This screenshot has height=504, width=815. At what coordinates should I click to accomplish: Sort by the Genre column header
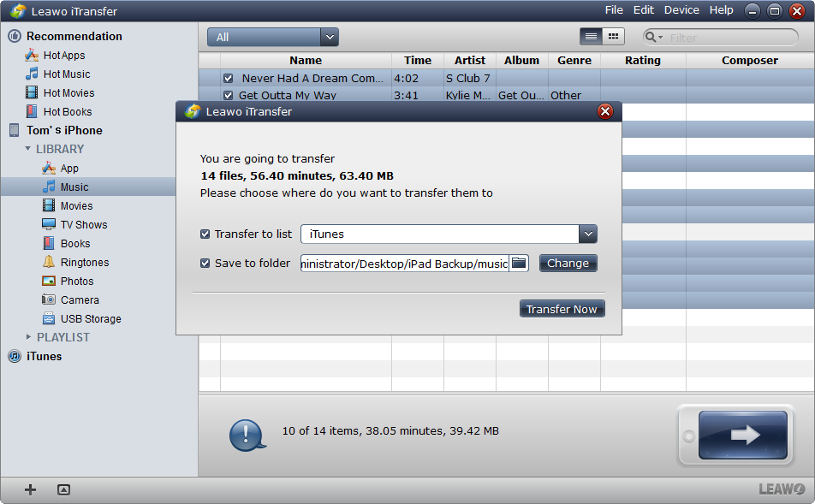click(x=574, y=60)
